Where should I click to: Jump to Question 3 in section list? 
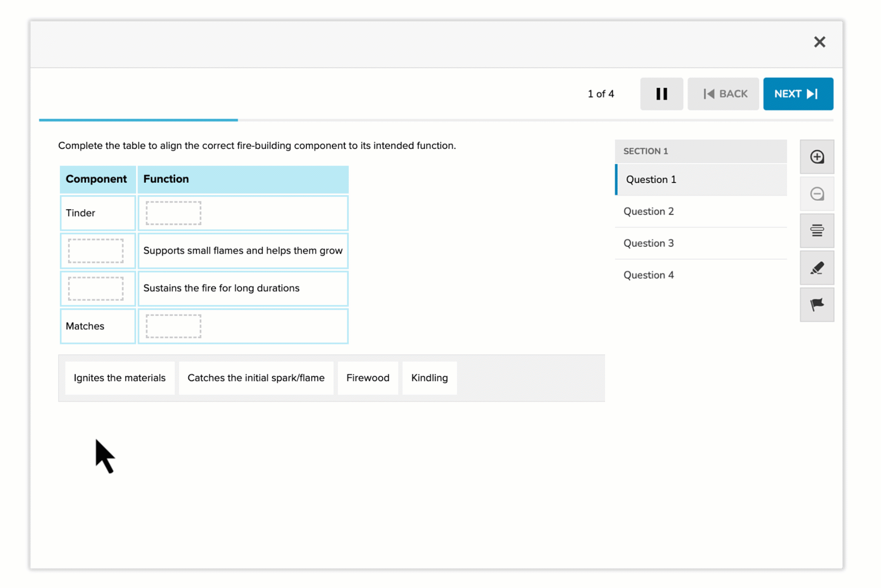(x=701, y=243)
